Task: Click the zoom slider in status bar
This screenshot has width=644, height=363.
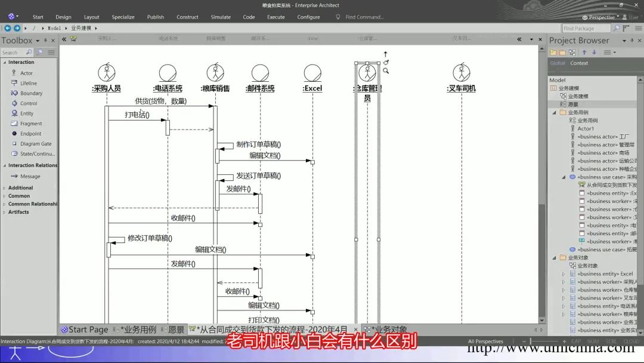Action: [544, 342]
